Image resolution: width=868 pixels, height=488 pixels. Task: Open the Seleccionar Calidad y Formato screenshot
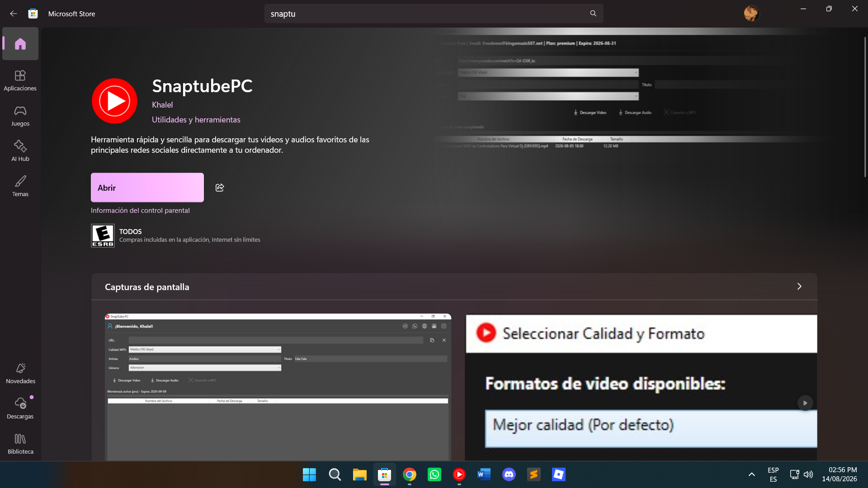click(x=642, y=387)
